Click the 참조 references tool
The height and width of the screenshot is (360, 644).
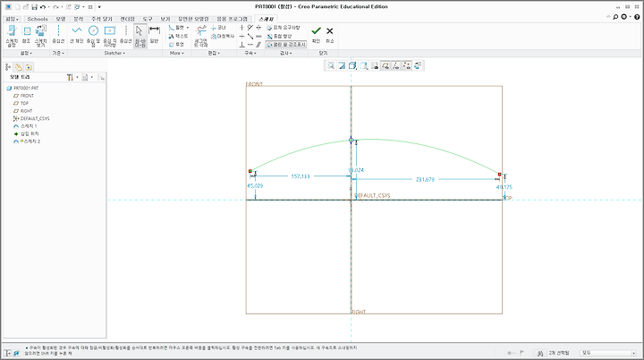26,36
